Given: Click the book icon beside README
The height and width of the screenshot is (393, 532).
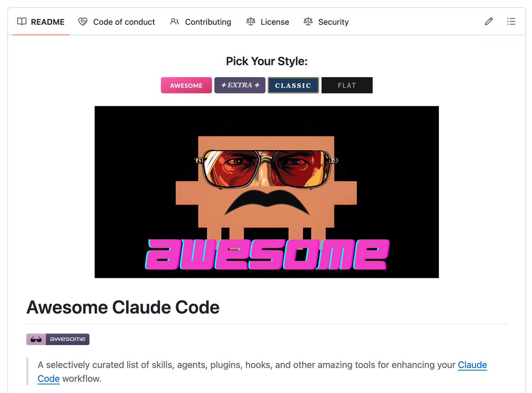Looking at the screenshot, I should pyautogui.click(x=22, y=21).
